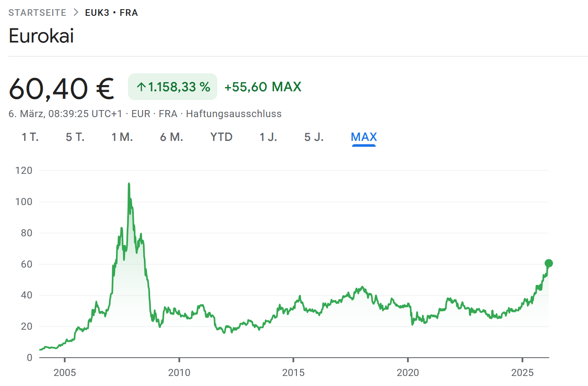Image resolution: width=588 pixels, height=386 pixels.
Task: Click the breadcrumb chevron arrow
Action: pos(75,13)
